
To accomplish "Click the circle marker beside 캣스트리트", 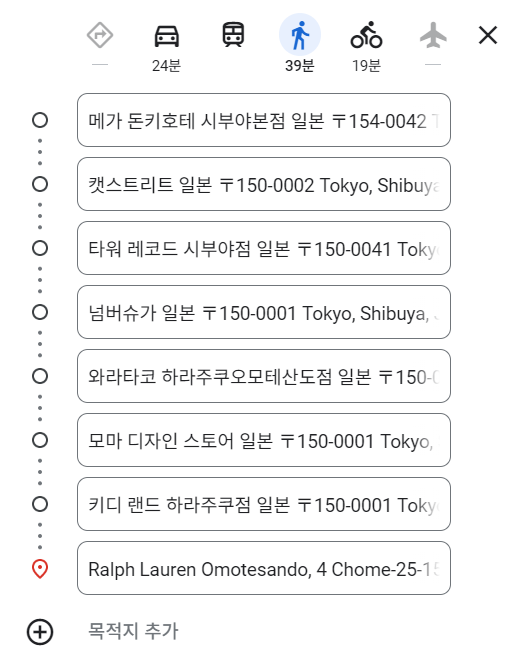I will click(40, 184).
